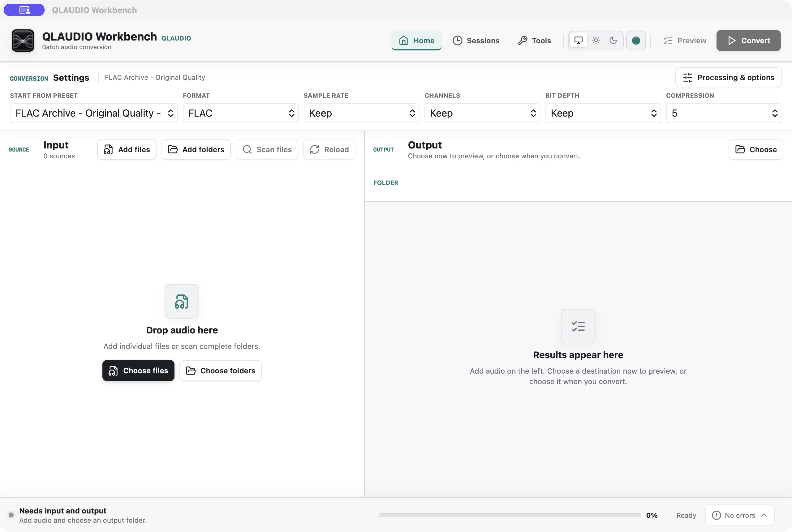This screenshot has width=792, height=532.
Task: Click Add folders in the Input toolbar
Action: click(196, 149)
